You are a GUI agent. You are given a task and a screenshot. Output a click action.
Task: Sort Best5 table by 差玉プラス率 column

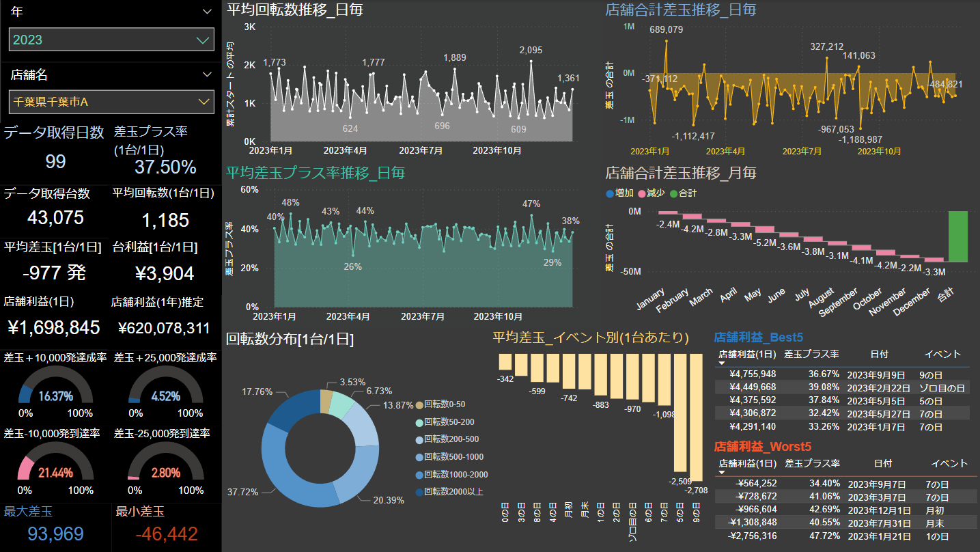pyautogui.click(x=811, y=354)
